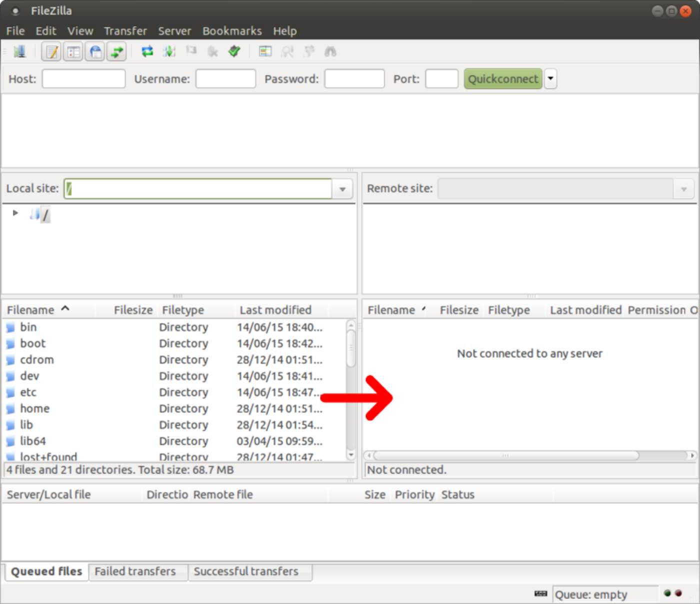Toggle synchronized browsing toolbar icon
Viewport: 700px width, 604px height.
click(x=309, y=51)
